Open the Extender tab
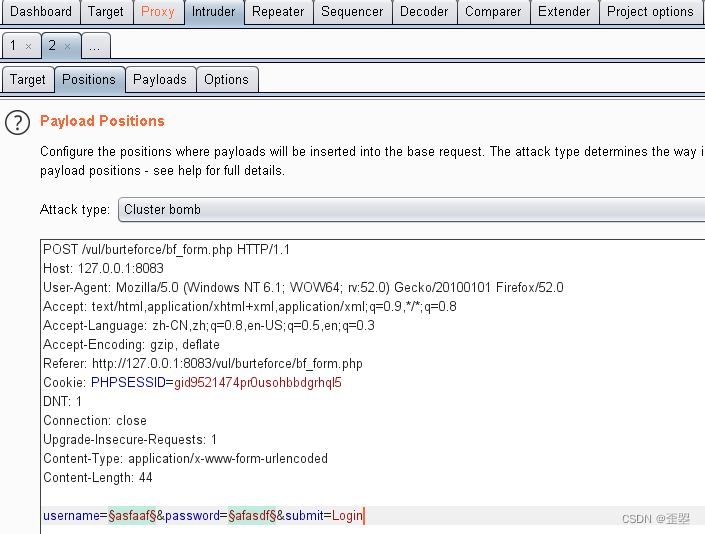This screenshot has height=534, width=705. [564, 12]
